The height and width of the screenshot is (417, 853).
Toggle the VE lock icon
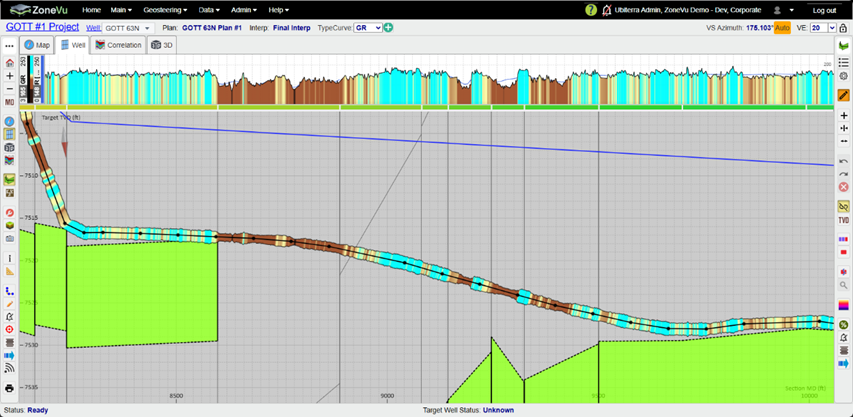844,28
